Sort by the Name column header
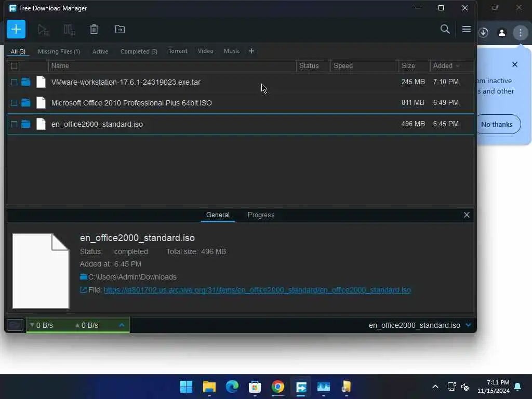 click(x=172, y=66)
